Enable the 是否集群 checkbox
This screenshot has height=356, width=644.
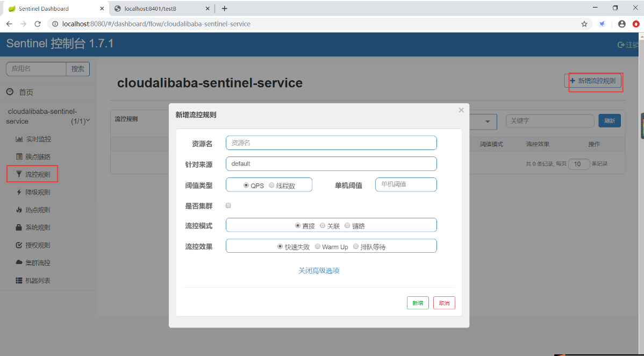coord(228,205)
